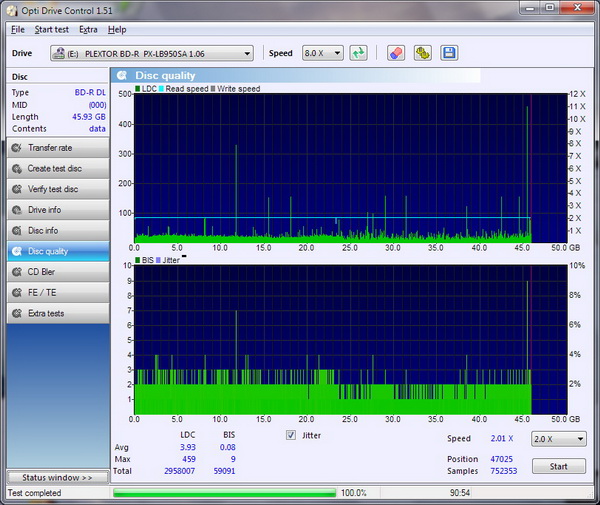Open the File menu
This screenshot has height=505, width=600.
(x=18, y=29)
